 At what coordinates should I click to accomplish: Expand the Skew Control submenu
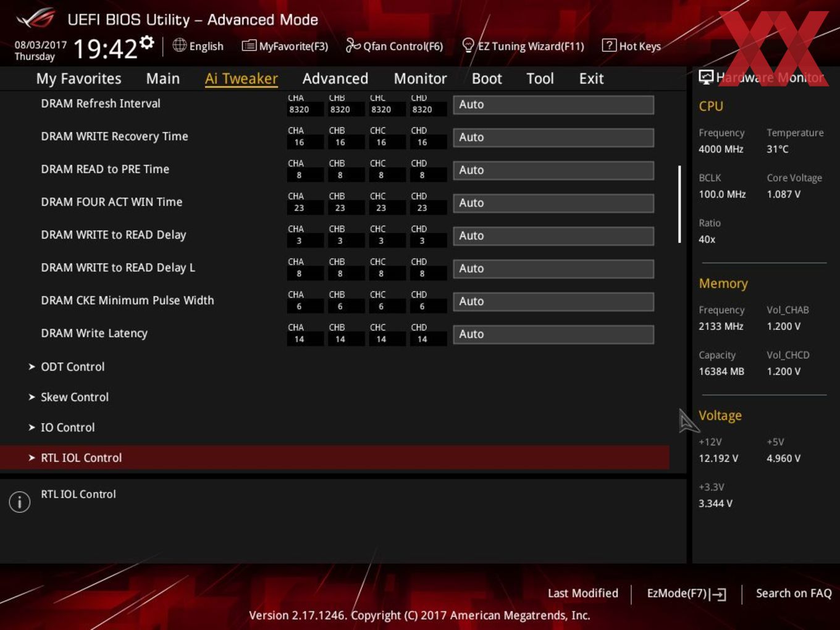pos(74,397)
